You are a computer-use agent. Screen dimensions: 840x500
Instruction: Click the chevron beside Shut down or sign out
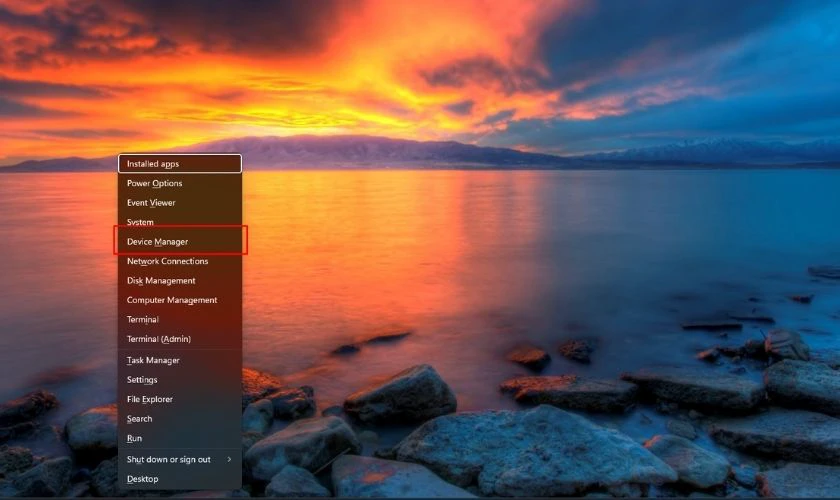[229, 459]
